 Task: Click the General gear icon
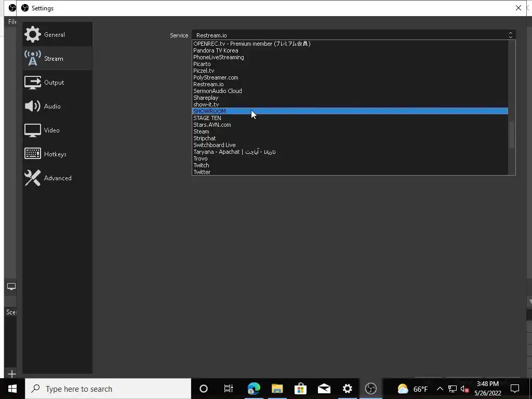(33, 34)
